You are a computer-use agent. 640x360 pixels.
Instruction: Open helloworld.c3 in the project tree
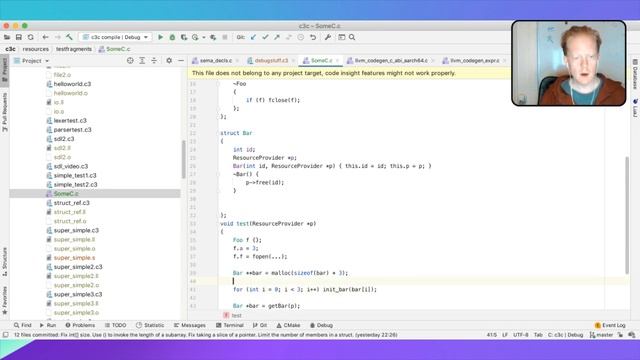(x=72, y=84)
